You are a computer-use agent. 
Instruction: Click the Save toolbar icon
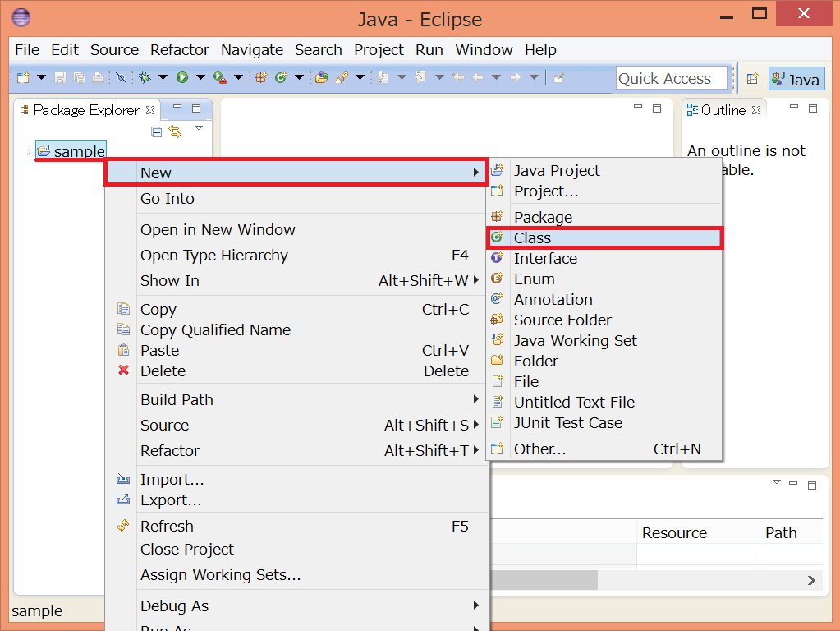60,78
